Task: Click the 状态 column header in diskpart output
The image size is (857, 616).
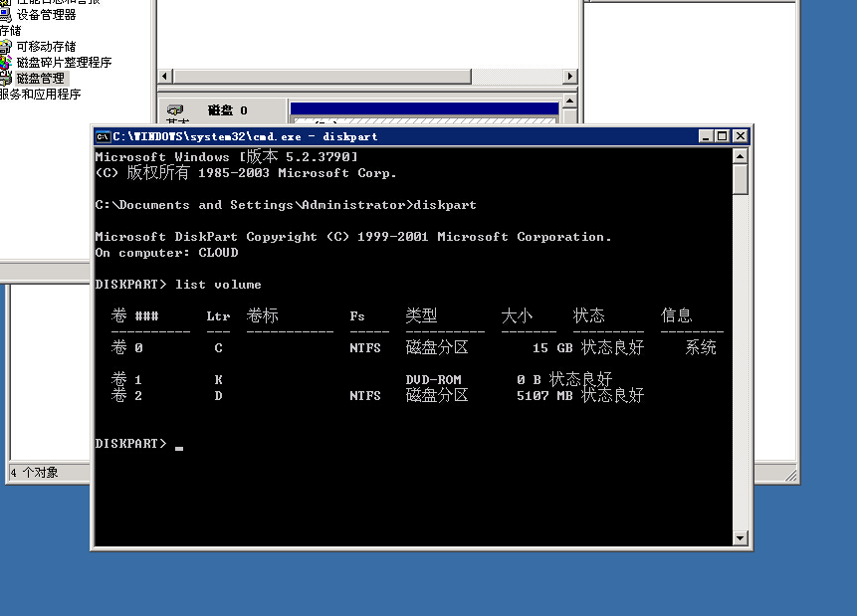Action: click(588, 315)
